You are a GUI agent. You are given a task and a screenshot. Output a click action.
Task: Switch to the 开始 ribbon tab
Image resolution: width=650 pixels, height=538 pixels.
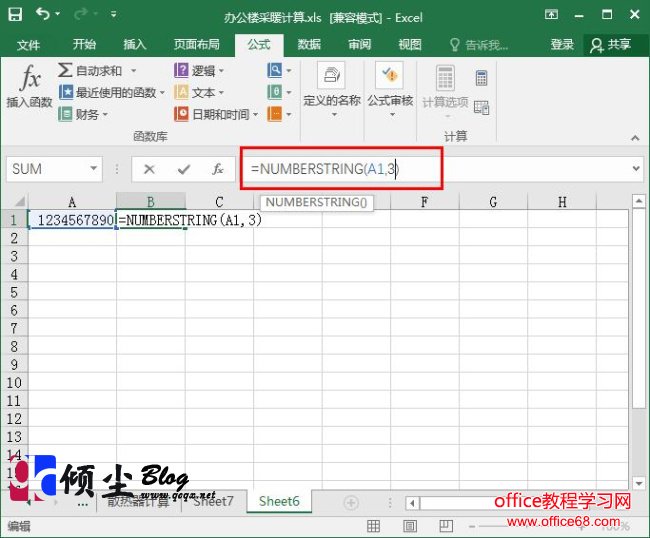84,44
